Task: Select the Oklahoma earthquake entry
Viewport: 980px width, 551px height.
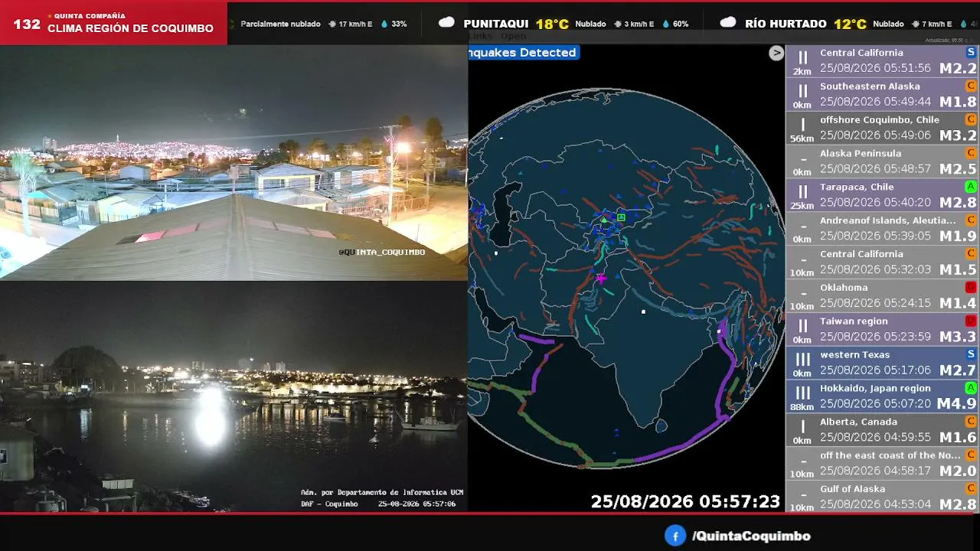Action: point(883,296)
